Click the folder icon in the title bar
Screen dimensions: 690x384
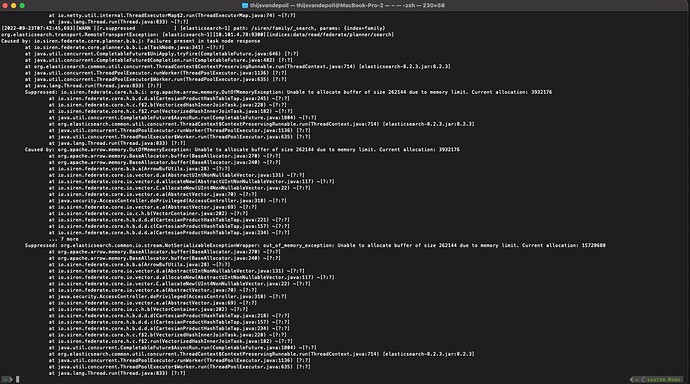click(x=245, y=5)
